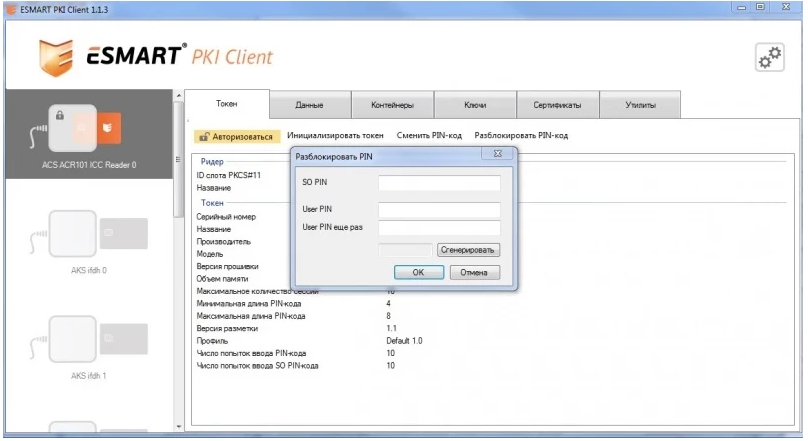Switch to the Токен tab
Viewport: 808px width, 441px height.
point(227,104)
